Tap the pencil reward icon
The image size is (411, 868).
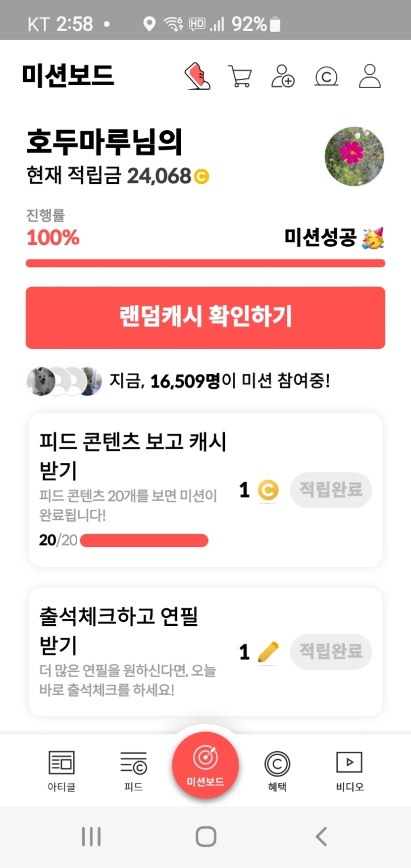(268, 652)
